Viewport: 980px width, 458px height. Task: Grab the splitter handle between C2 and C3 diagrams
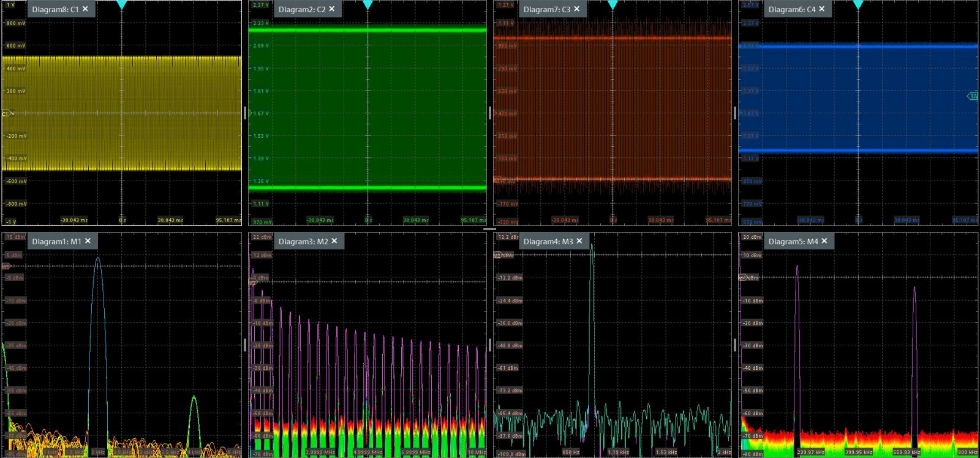tap(490, 113)
